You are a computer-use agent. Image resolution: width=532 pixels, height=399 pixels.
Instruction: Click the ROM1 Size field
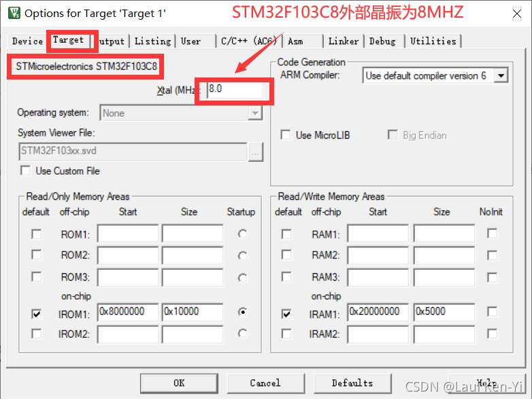193,233
